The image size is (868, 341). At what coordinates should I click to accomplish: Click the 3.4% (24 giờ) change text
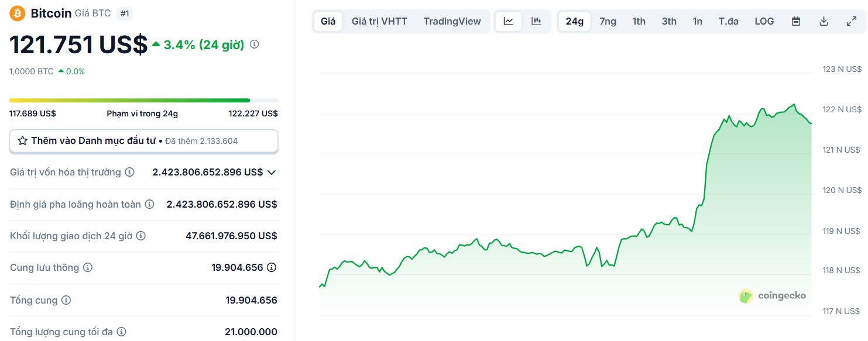click(x=204, y=44)
